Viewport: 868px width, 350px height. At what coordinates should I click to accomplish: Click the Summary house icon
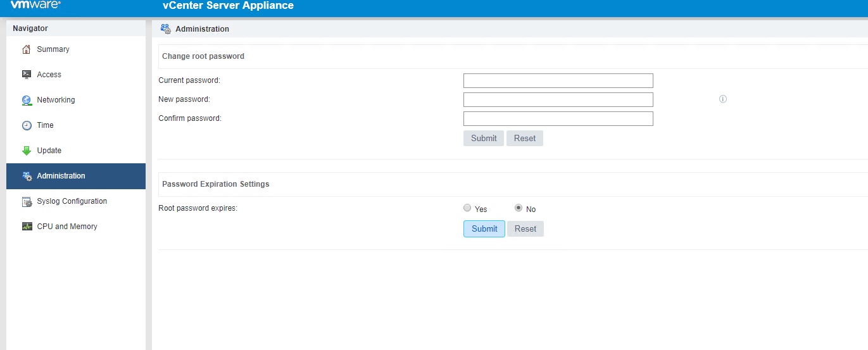[27, 49]
